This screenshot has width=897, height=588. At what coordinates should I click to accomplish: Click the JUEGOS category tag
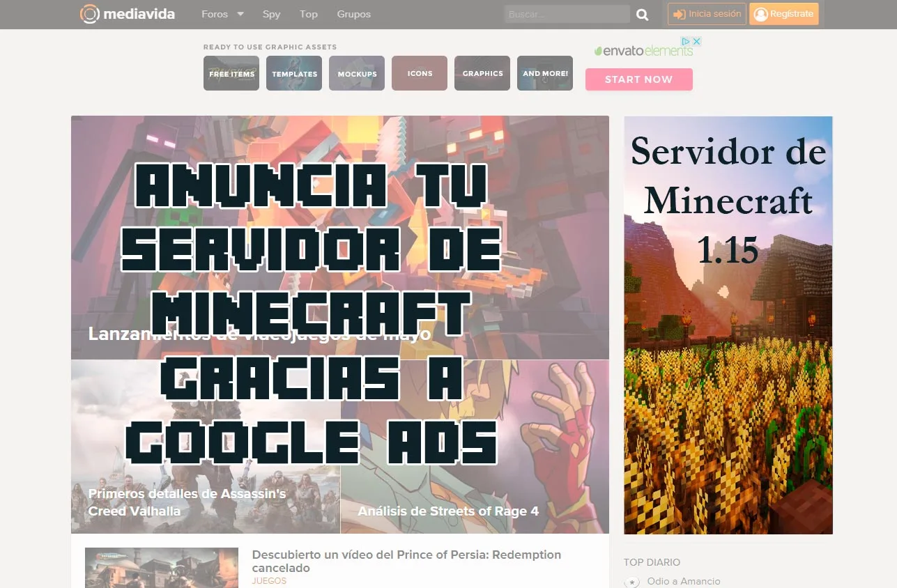(269, 581)
